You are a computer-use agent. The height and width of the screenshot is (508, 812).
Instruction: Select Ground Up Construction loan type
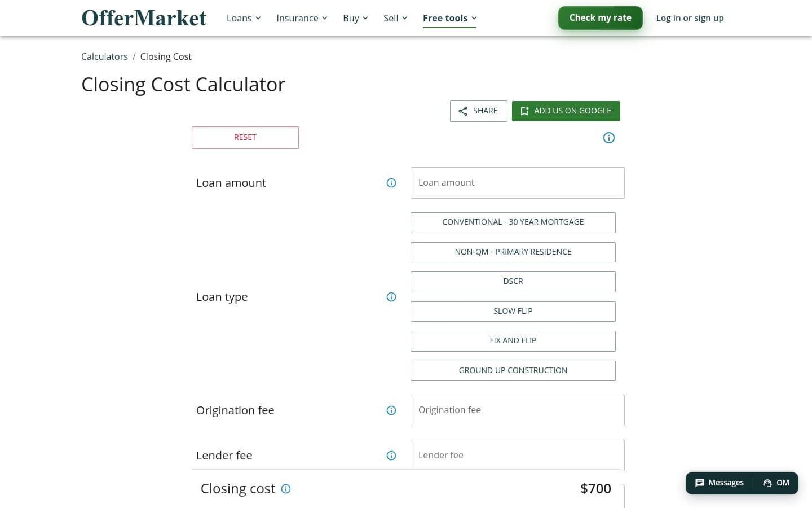[513, 371]
